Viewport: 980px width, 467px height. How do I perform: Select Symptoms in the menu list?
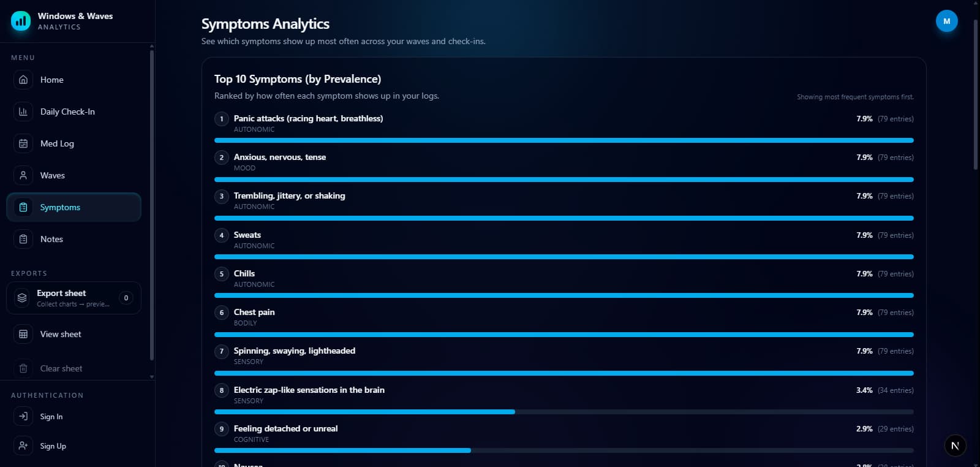click(60, 207)
